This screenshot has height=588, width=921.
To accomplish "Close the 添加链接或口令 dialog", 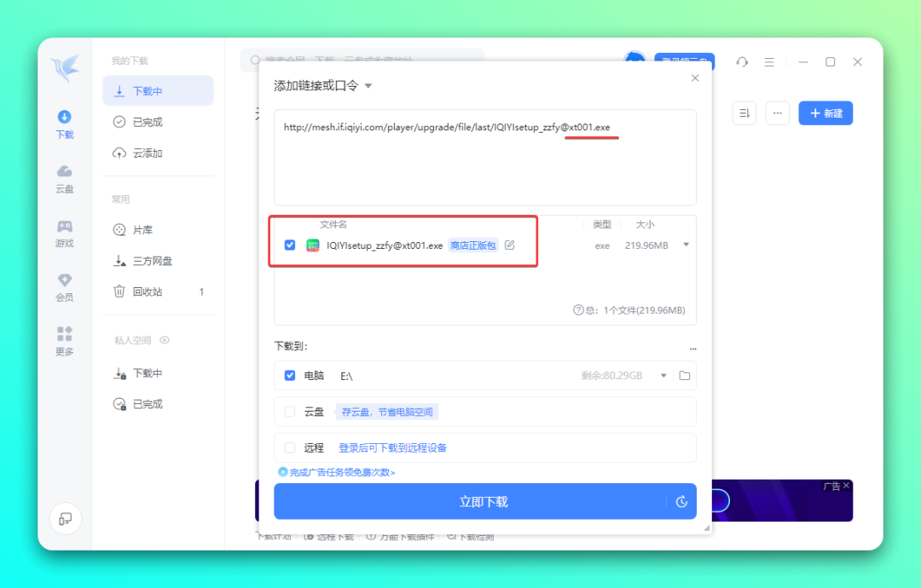I will coord(695,78).
